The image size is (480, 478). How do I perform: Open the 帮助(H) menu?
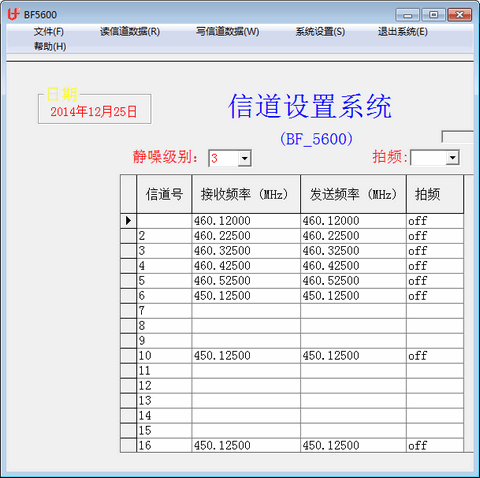[50, 46]
